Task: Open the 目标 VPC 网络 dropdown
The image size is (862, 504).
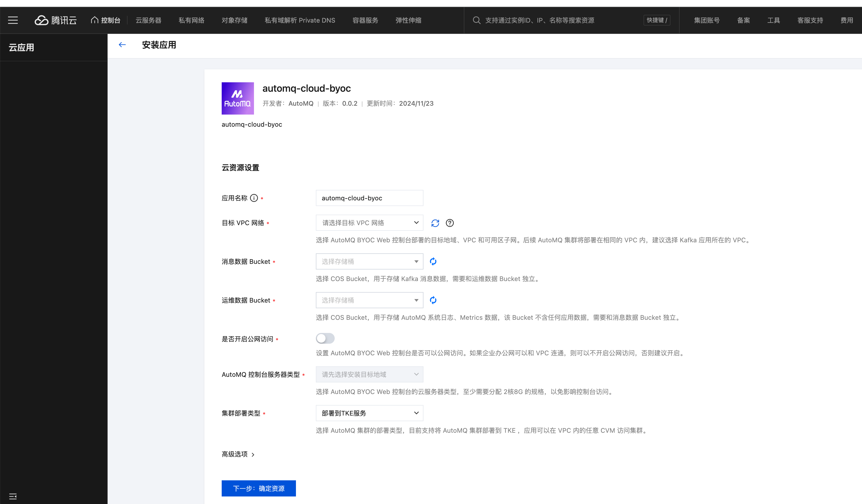Action: tap(369, 223)
